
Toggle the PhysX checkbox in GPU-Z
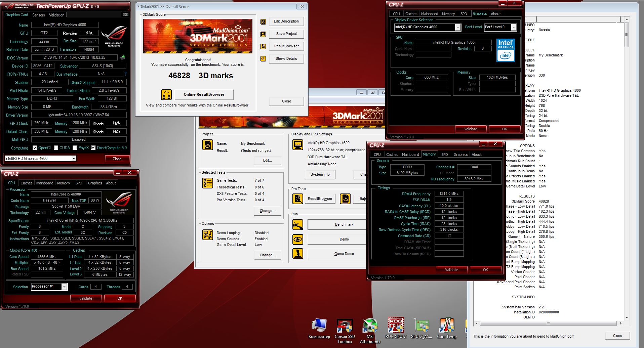pos(75,148)
